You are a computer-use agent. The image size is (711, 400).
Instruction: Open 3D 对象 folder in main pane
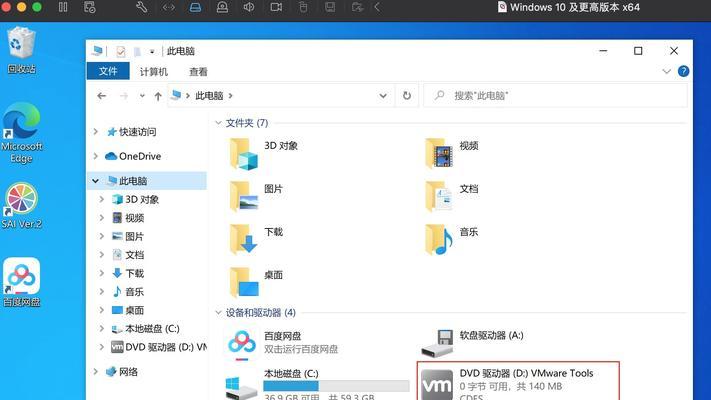pyautogui.click(x=263, y=154)
